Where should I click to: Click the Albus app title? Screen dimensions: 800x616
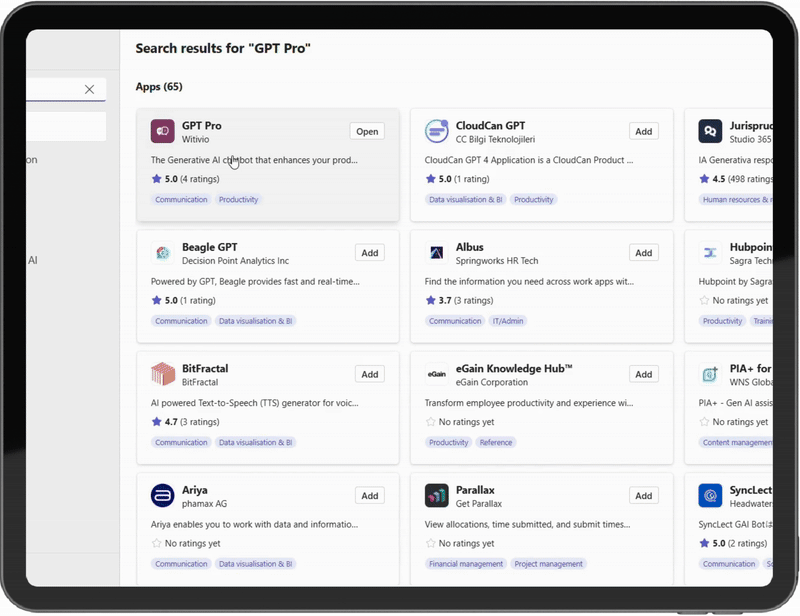point(469,247)
